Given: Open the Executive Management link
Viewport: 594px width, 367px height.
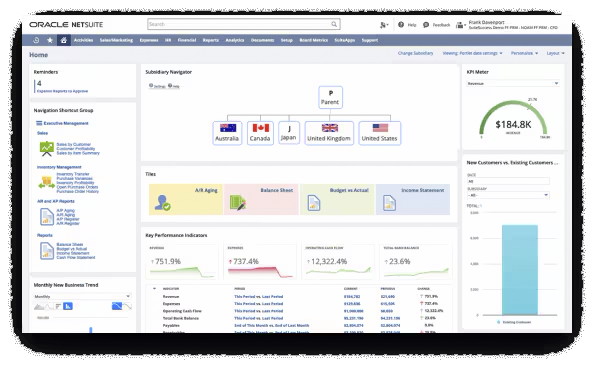Looking at the screenshot, I should (66, 123).
